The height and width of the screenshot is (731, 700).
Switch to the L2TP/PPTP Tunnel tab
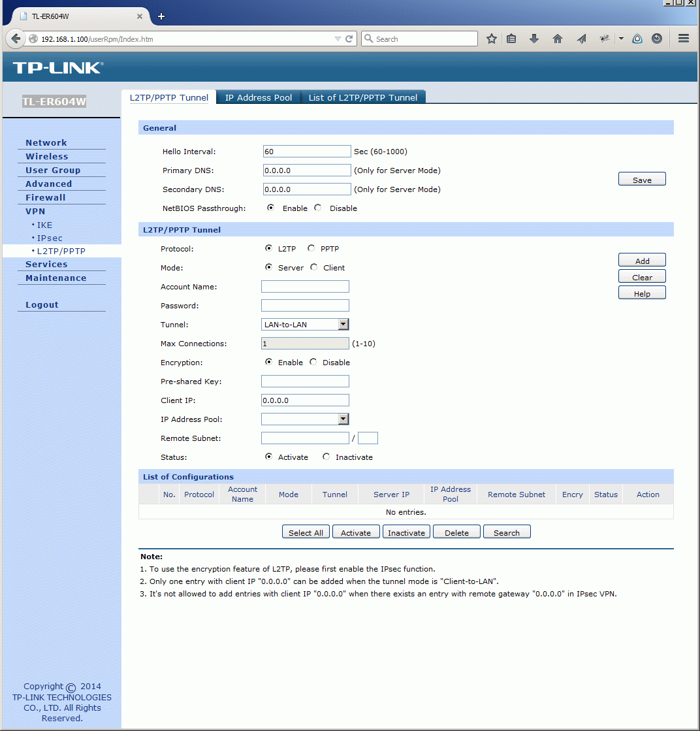168,97
